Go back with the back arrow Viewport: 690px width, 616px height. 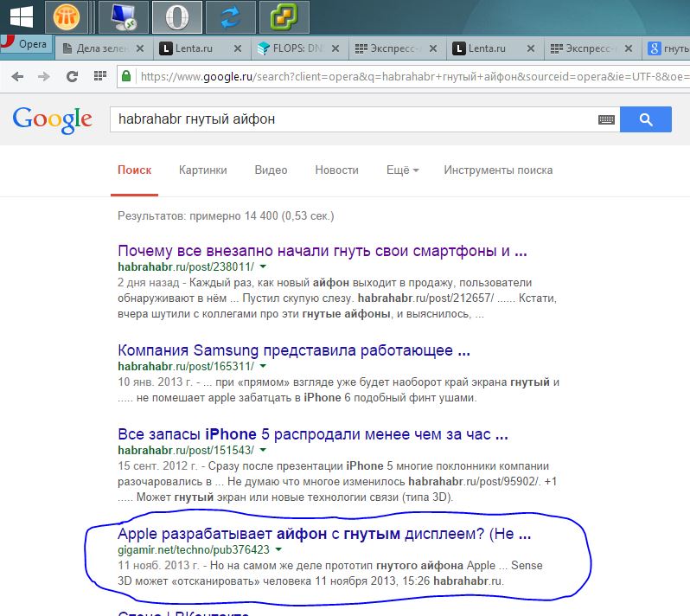[17, 77]
